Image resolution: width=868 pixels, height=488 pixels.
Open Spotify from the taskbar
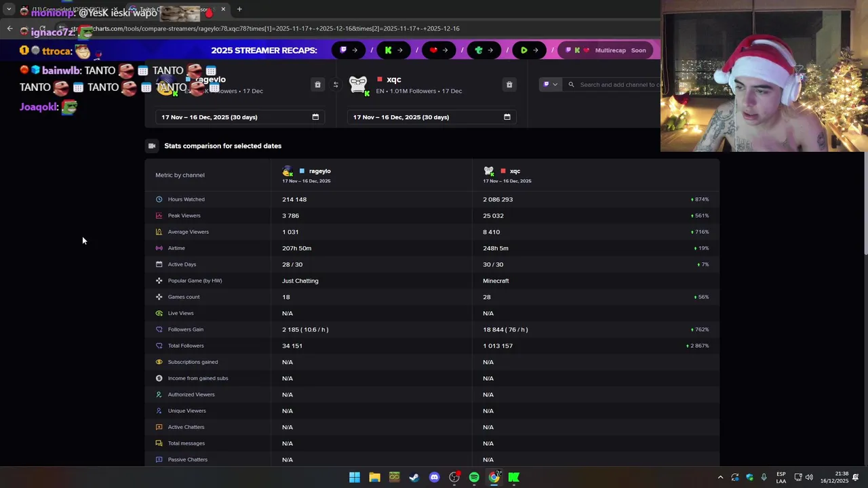(x=474, y=477)
